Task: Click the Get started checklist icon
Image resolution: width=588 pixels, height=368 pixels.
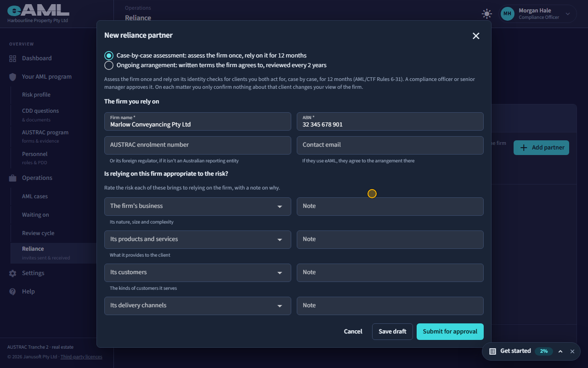Action: click(x=492, y=351)
